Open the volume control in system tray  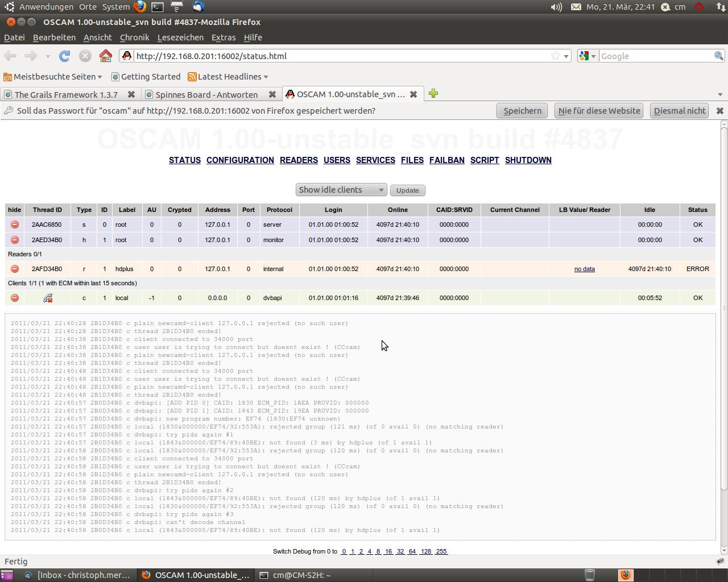click(x=556, y=7)
